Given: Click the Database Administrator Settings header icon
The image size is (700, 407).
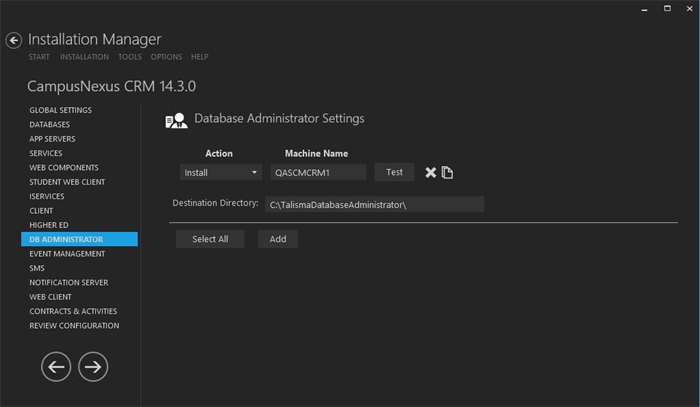Looking at the screenshot, I should point(176,120).
